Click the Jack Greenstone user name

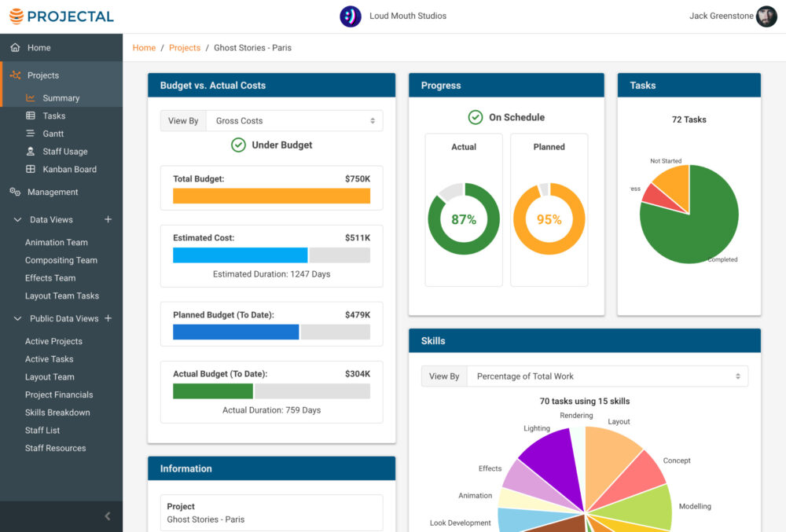click(721, 16)
